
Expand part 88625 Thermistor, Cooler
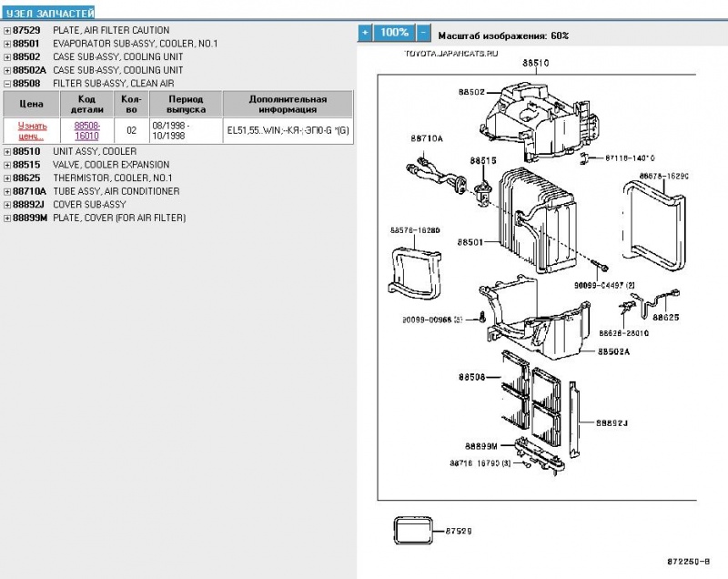(x=7, y=178)
